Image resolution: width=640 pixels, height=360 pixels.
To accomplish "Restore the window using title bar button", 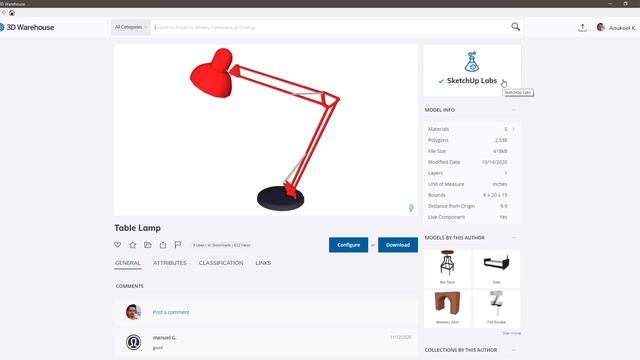I will [625, 4].
